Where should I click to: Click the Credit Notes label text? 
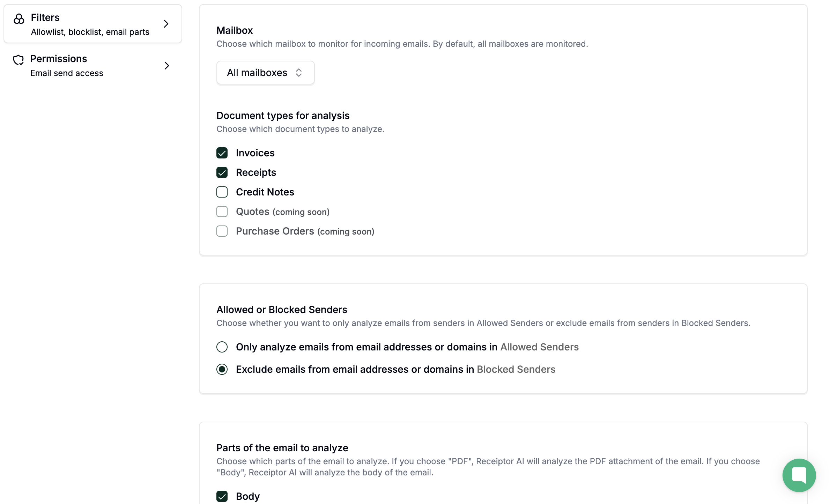(x=265, y=192)
